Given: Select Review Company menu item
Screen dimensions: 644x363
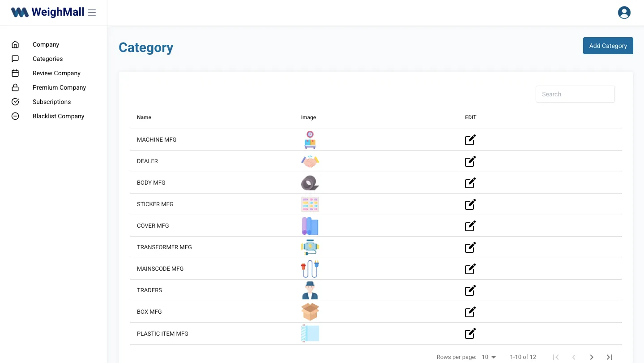Looking at the screenshot, I should click(56, 73).
